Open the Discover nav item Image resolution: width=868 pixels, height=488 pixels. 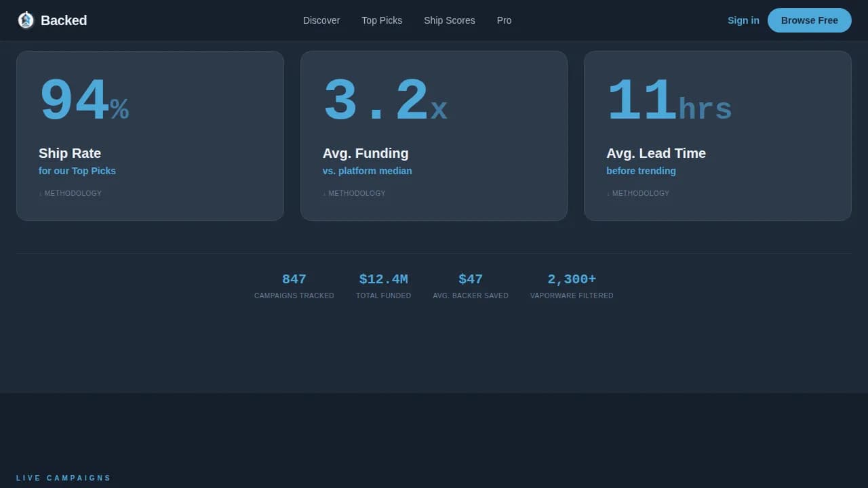(321, 20)
